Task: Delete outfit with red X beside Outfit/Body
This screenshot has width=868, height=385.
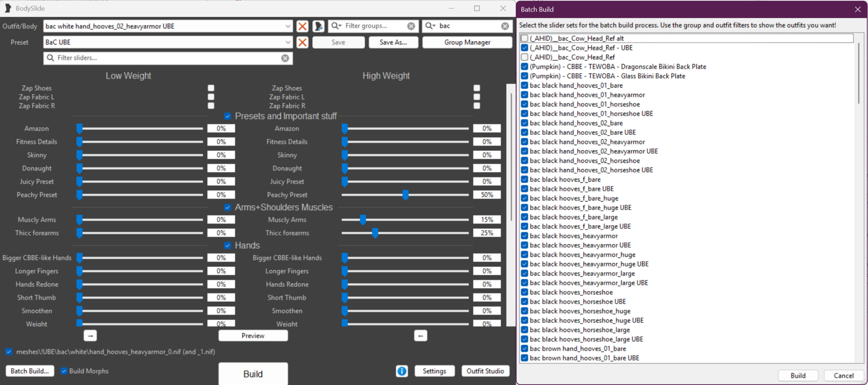Action: pyautogui.click(x=302, y=26)
